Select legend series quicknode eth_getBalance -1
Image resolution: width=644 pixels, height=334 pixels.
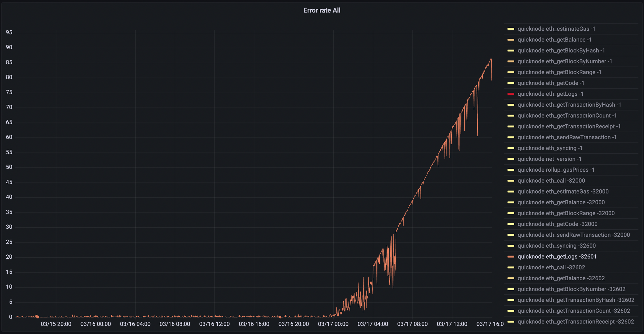click(554, 40)
